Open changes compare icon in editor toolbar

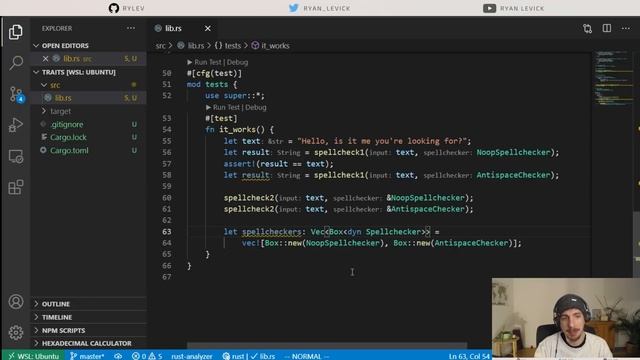(x=587, y=28)
